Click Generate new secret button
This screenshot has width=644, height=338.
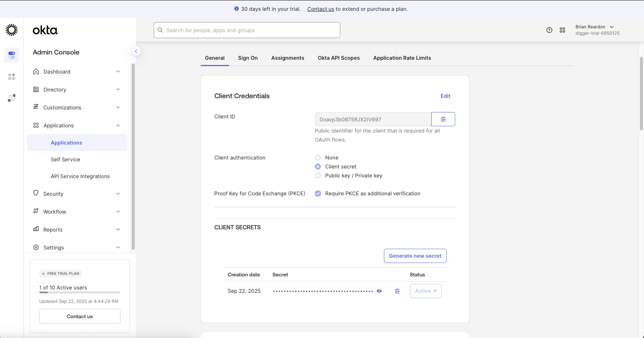tap(415, 256)
